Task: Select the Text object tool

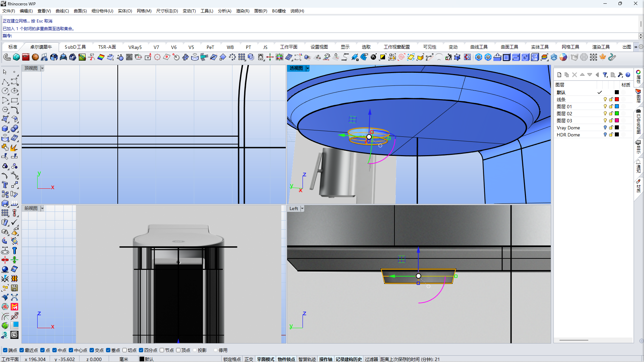Action: tap(5, 185)
